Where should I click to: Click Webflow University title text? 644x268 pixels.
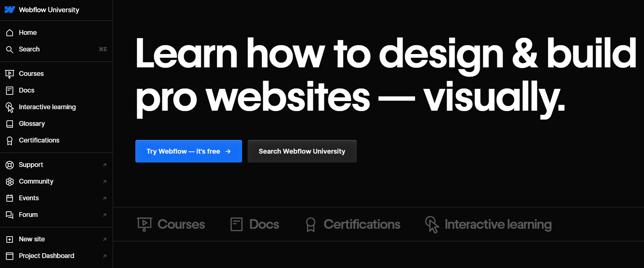49,10
